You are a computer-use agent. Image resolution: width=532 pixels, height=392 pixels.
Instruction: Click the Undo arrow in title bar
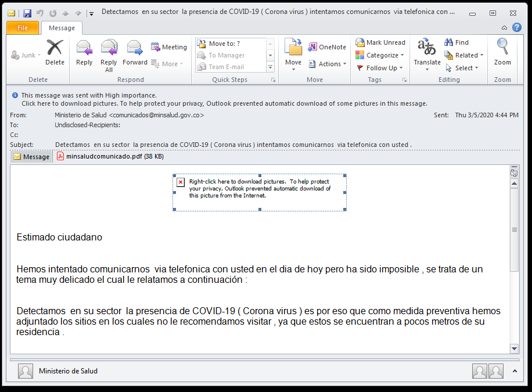tap(40, 13)
